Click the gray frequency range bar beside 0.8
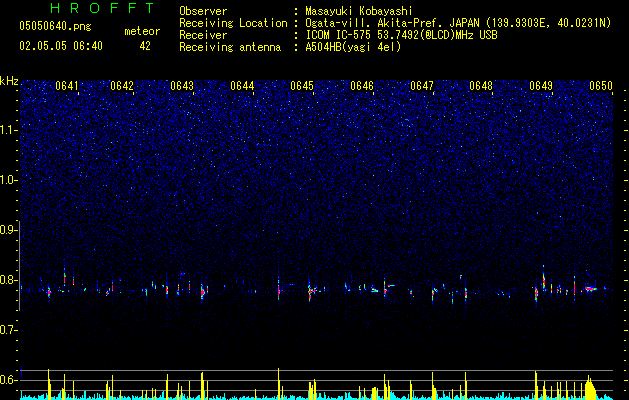Image resolution: width=629 pixels, height=400 pixels. pos(20,266)
